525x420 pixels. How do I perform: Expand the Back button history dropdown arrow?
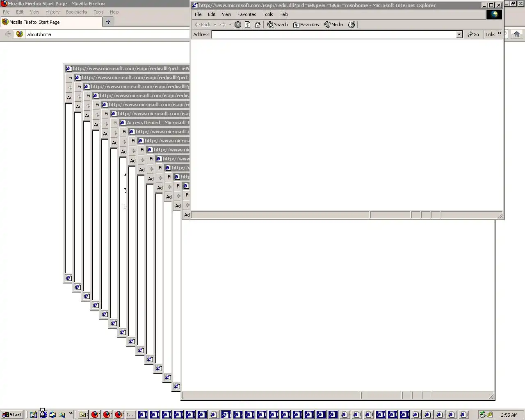click(x=215, y=25)
